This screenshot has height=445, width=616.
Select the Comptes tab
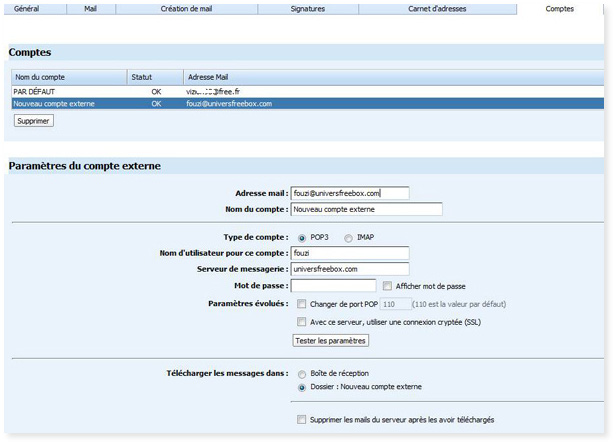click(559, 8)
